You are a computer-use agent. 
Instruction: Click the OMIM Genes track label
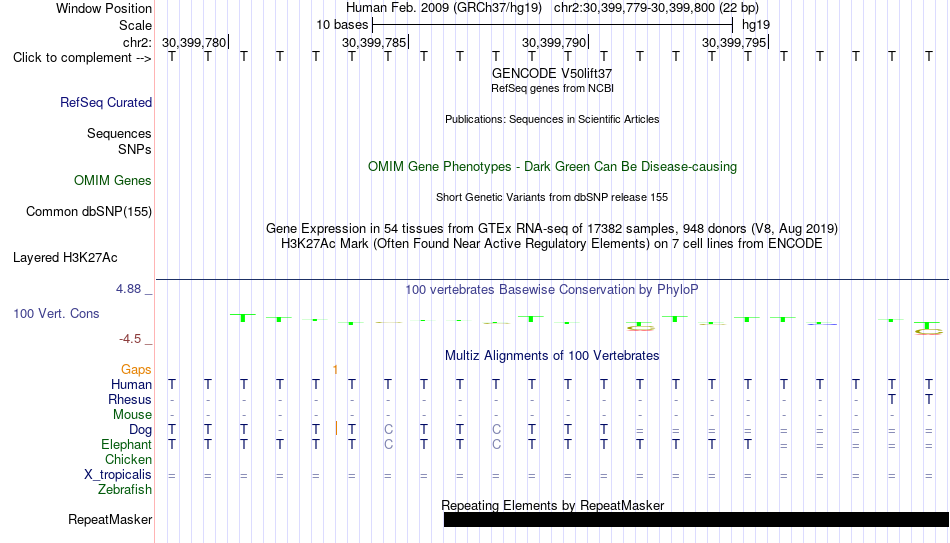tap(112, 181)
